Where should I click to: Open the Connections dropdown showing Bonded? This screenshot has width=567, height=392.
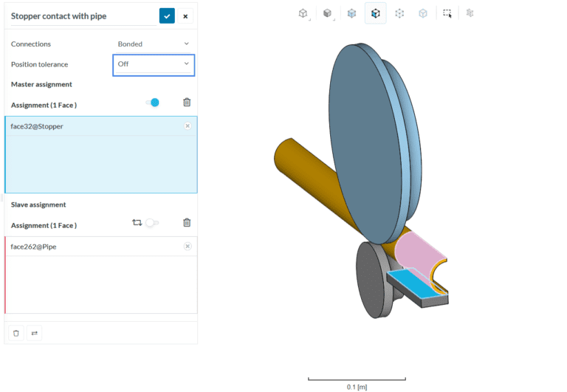coord(154,44)
